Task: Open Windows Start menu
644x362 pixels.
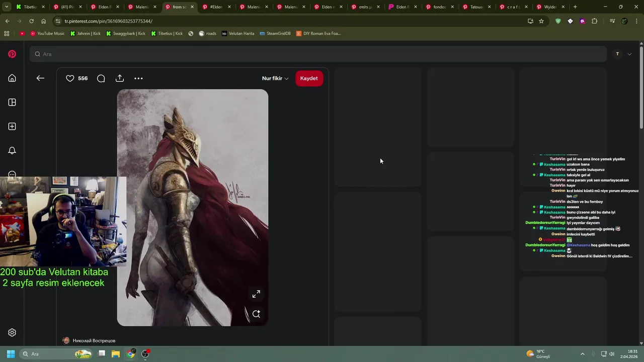Action: 11,354
